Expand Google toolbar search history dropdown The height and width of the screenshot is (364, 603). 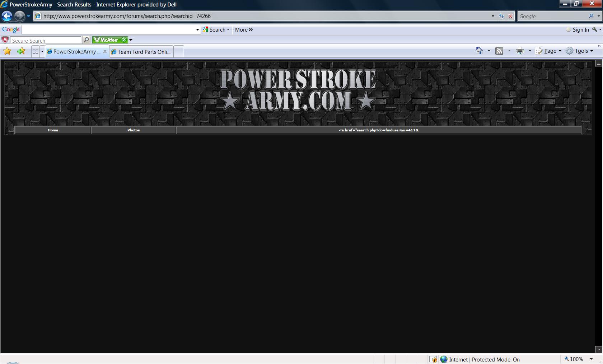197,30
